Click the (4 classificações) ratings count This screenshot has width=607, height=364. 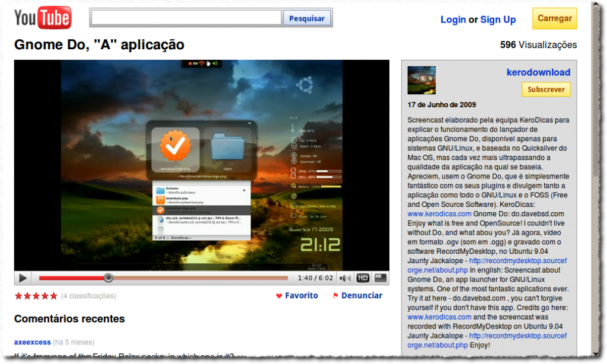click(x=88, y=296)
